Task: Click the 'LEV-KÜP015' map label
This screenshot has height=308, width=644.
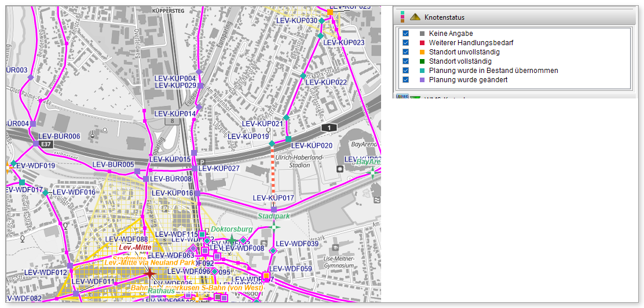Action: click(170, 159)
